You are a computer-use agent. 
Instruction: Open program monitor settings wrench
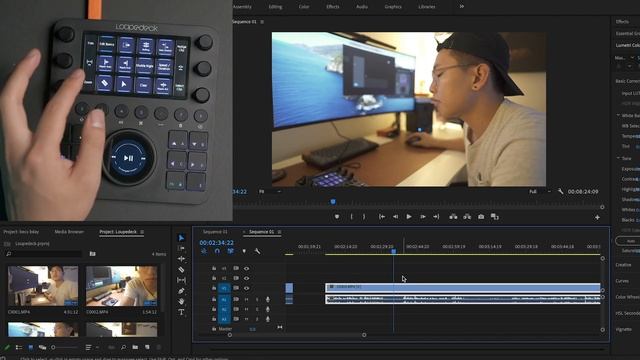(x=560, y=191)
